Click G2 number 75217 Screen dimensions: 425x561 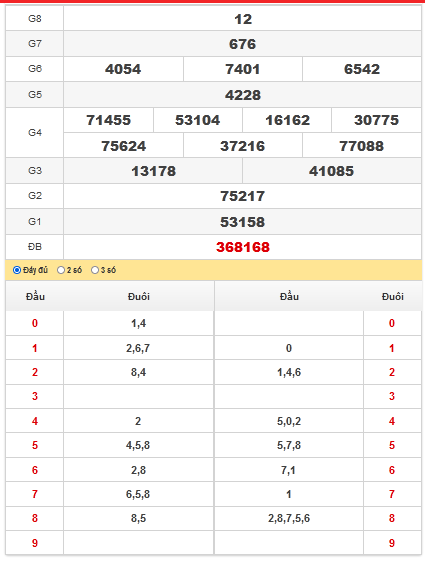coord(243,196)
